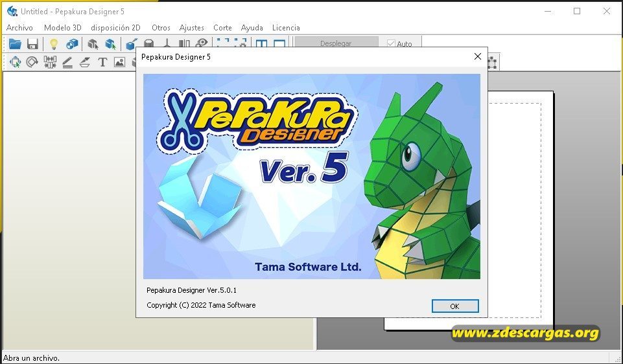Viewport: 623px width, 364px height.
Task: Click the Pepakura splash image in dialog
Action: pos(311,176)
